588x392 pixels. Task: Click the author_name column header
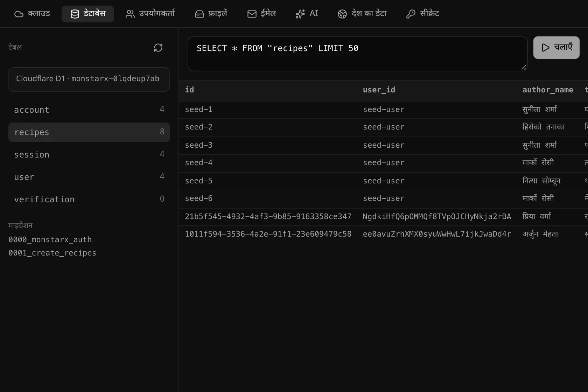[x=548, y=90]
